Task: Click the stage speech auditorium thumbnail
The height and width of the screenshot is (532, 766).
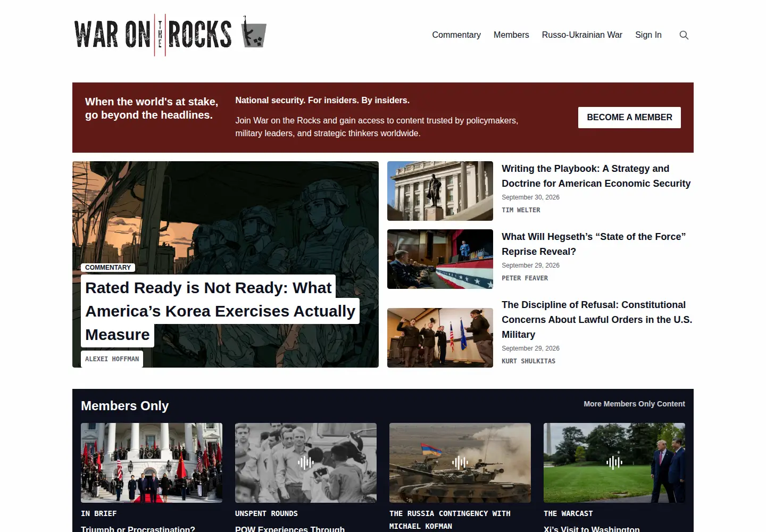Action: pos(440,259)
